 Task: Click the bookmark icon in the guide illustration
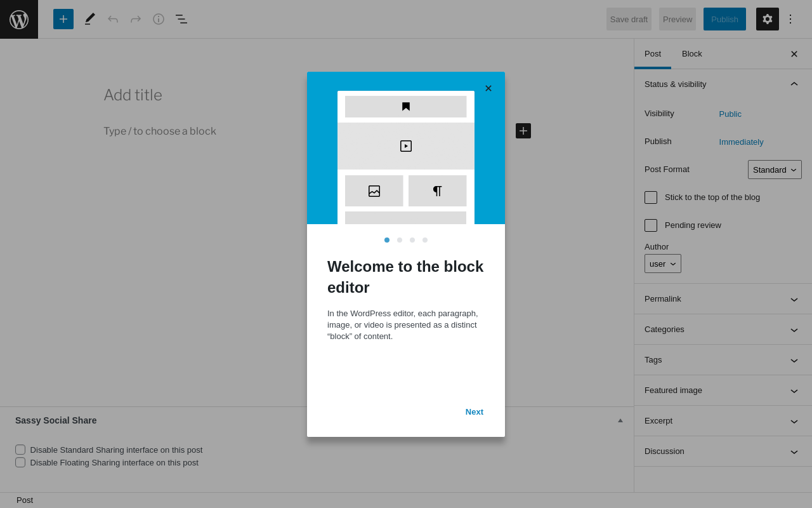click(x=406, y=107)
